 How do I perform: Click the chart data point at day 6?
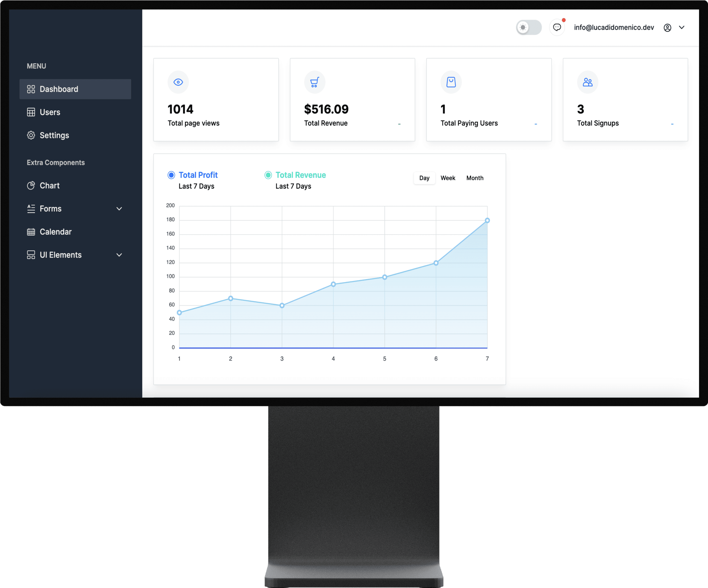click(x=436, y=263)
